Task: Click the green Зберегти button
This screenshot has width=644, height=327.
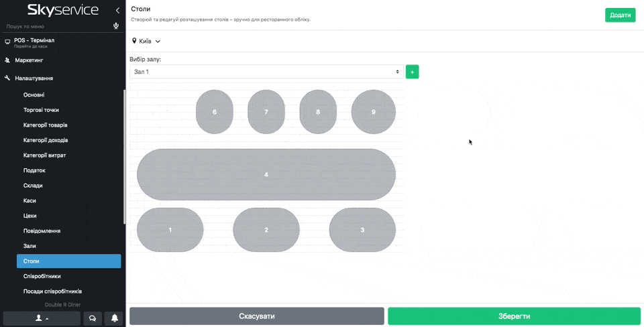Action: [514, 316]
